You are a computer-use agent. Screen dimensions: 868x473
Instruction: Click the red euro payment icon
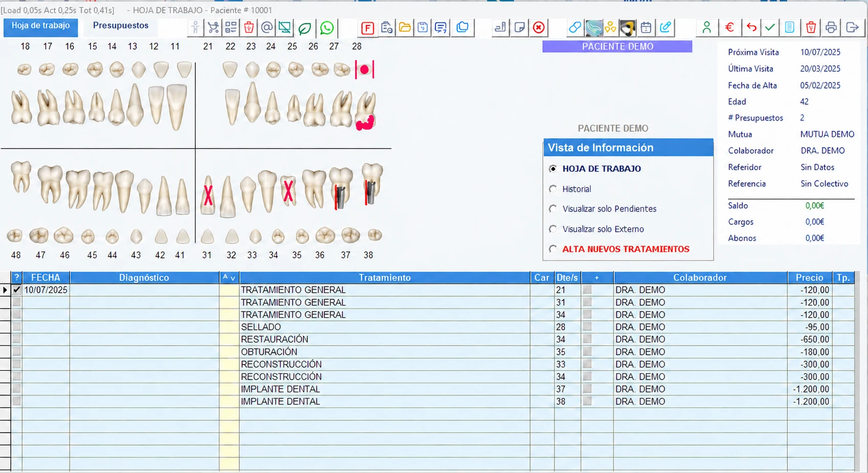(x=729, y=28)
